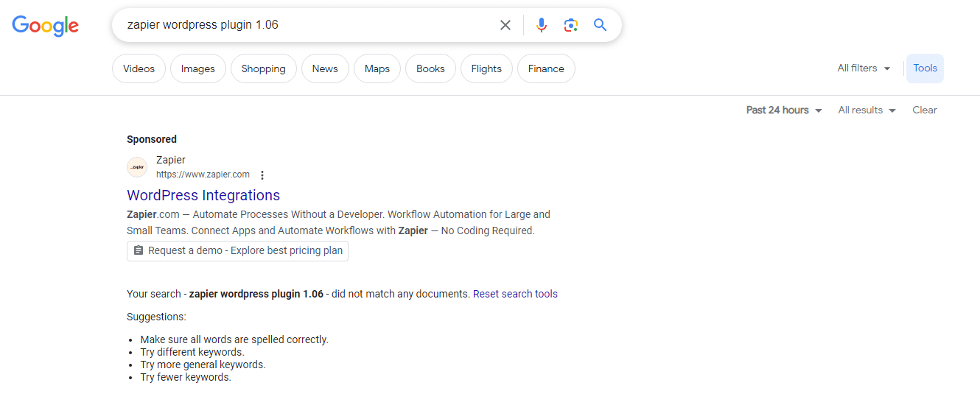The height and width of the screenshot is (405, 980).
Task: Start voice search with microphone icon
Action: click(542, 25)
